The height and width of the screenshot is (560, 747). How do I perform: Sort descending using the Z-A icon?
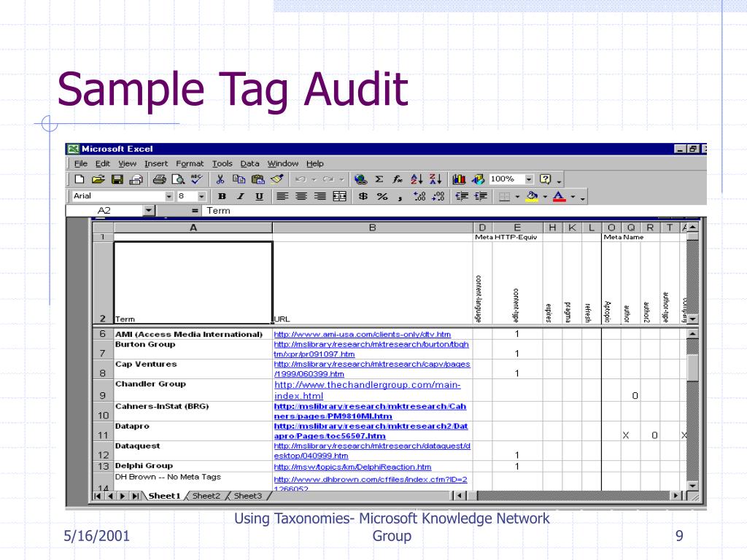coord(436,179)
